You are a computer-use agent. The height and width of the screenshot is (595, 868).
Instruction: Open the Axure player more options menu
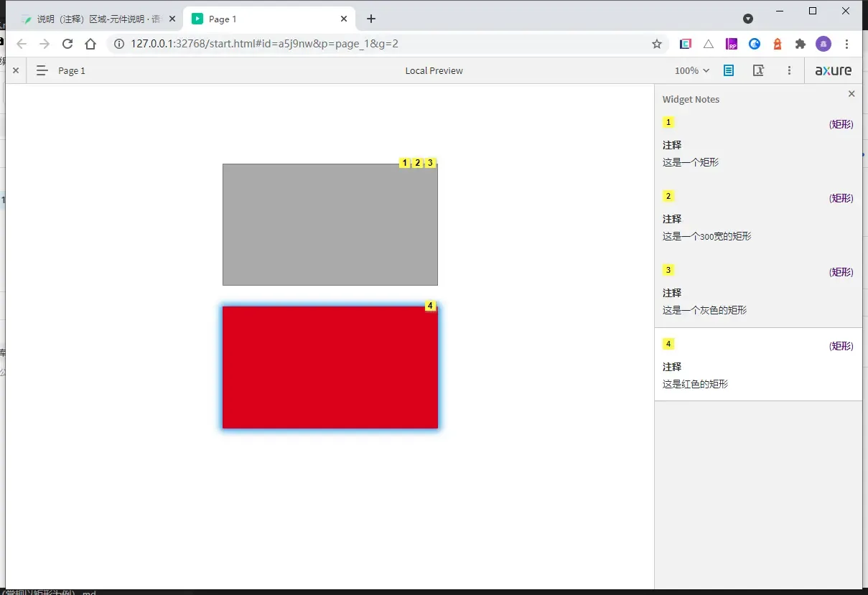789,70
